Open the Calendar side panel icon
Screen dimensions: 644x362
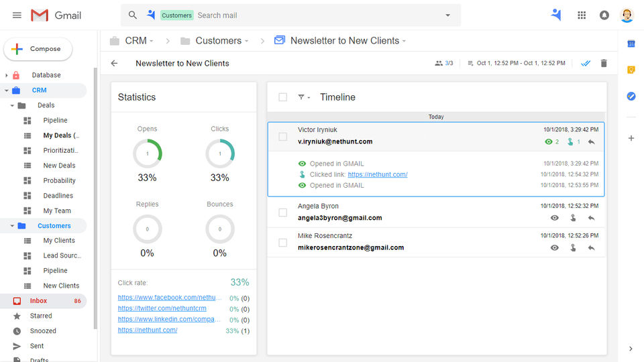tap(631, 44)
